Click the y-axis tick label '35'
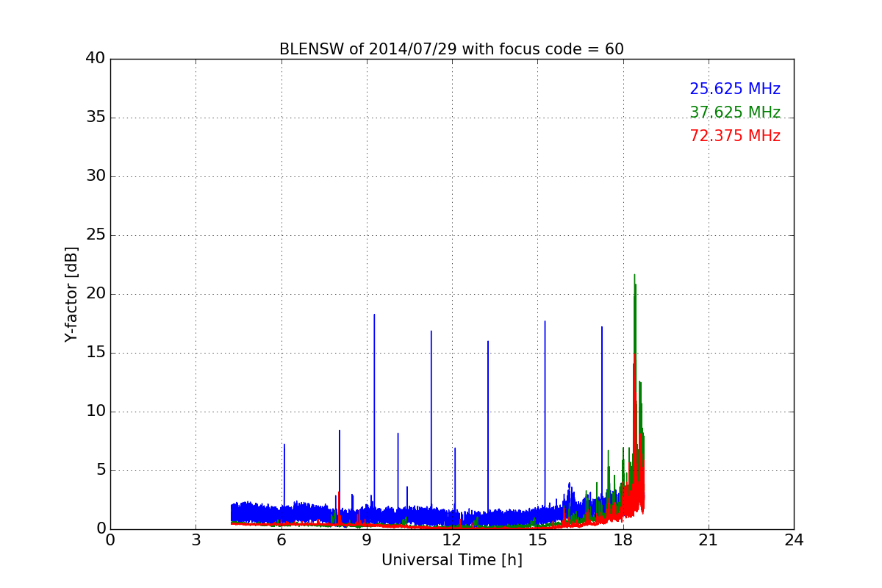The image size is (882, 588). tap(96, 118)
